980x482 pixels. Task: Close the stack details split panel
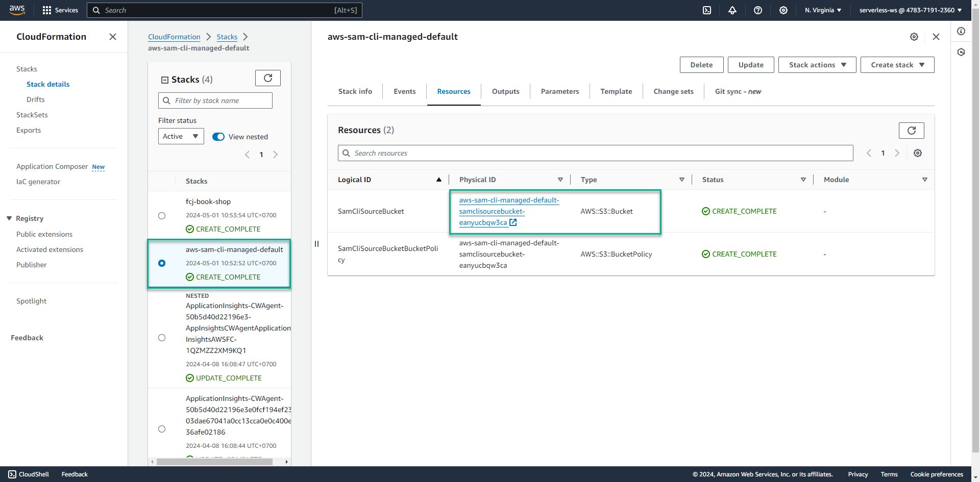point(936,37)
